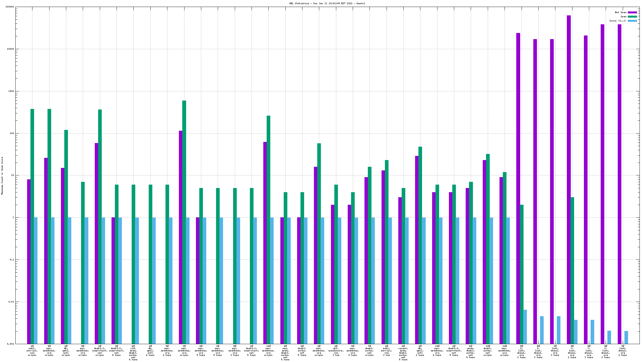Click the green Spam legend swatch
The height and width of the screenshot is (362, 644).
point(632,16)
